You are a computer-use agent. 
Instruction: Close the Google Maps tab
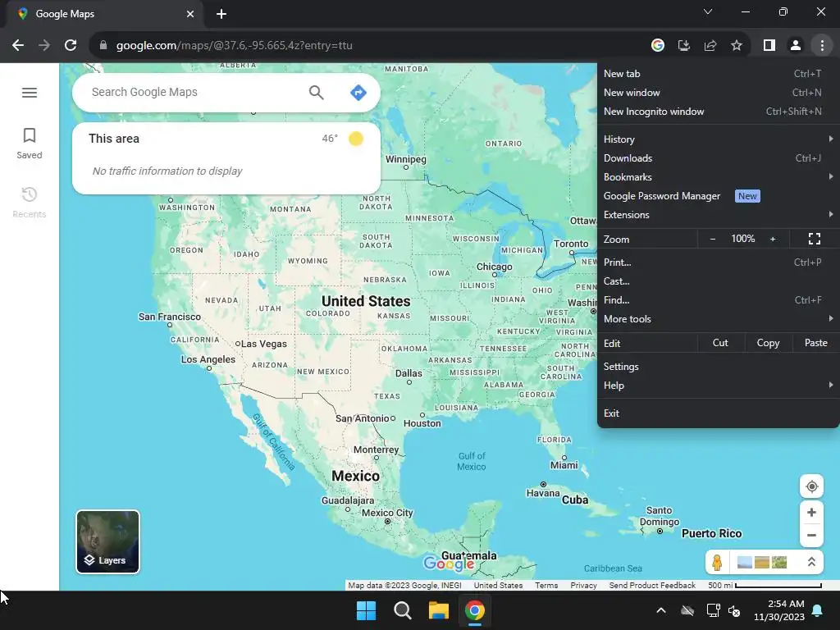(189, 14)
